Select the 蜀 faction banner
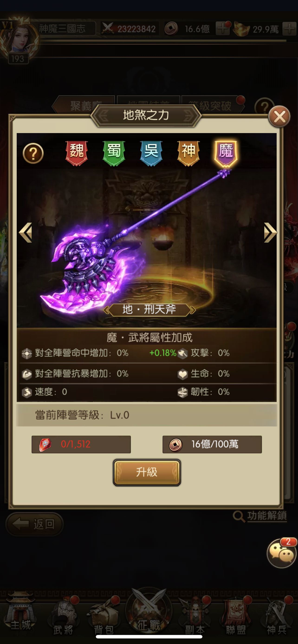The width and height of the screenshot is (298, 644). 114,153
